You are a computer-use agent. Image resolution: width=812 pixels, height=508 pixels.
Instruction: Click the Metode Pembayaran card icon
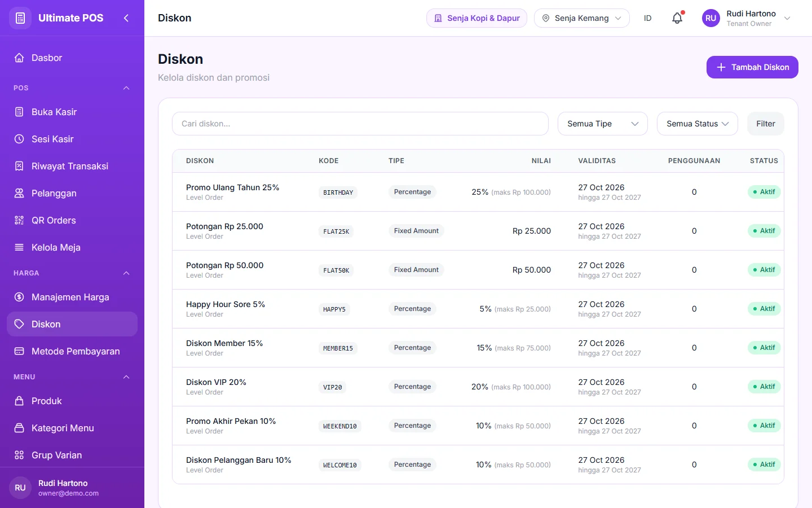[19, 351]
